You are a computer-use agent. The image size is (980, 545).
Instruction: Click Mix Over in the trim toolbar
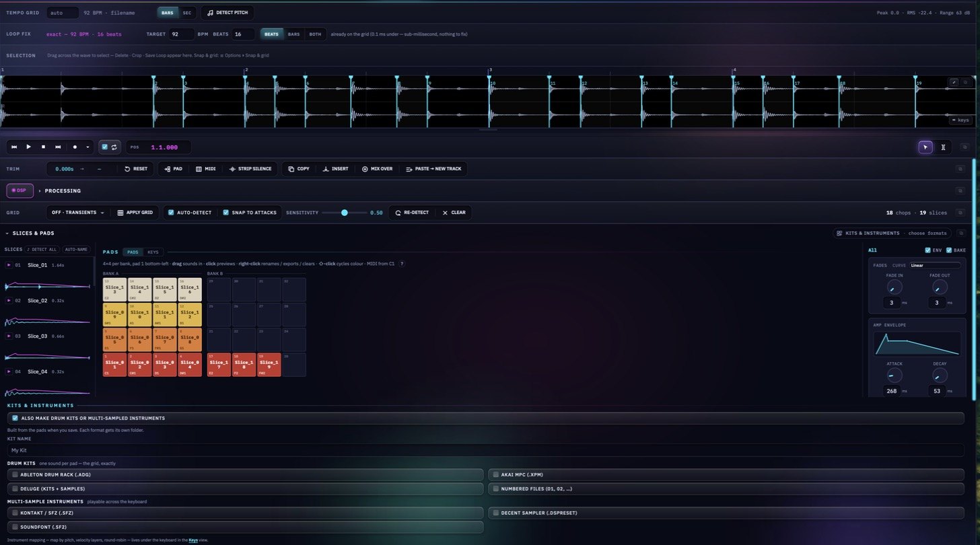pos(377,169)
